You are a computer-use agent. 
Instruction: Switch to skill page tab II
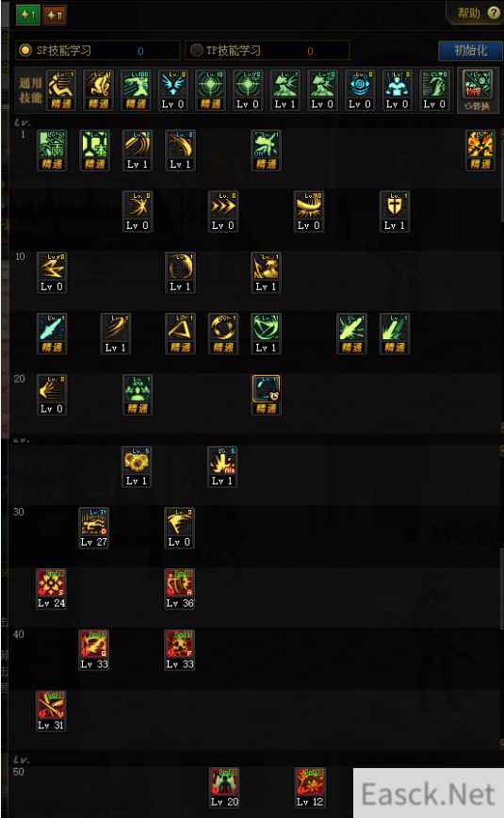tap(55, 15)
